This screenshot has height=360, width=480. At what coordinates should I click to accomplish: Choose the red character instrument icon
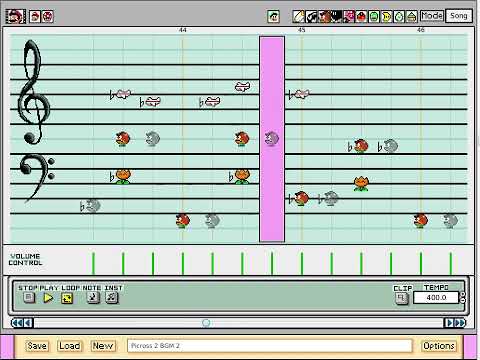pyautogui.click(x=361, y=16)
